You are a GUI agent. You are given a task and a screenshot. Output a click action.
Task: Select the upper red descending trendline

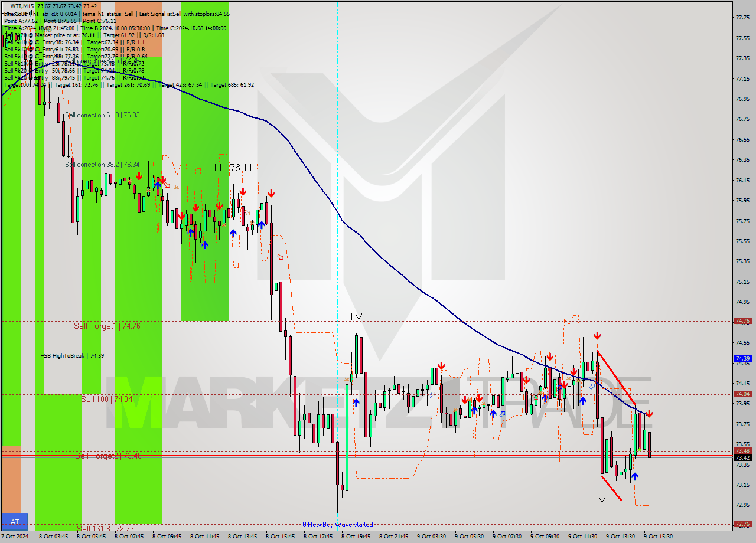point(616,378)
